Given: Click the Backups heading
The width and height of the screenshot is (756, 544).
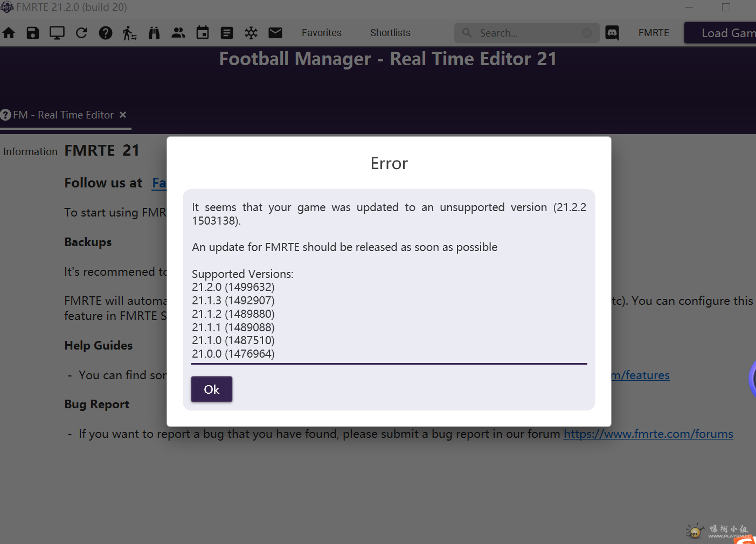Looking at the screenshot, I should click(88, 242).
